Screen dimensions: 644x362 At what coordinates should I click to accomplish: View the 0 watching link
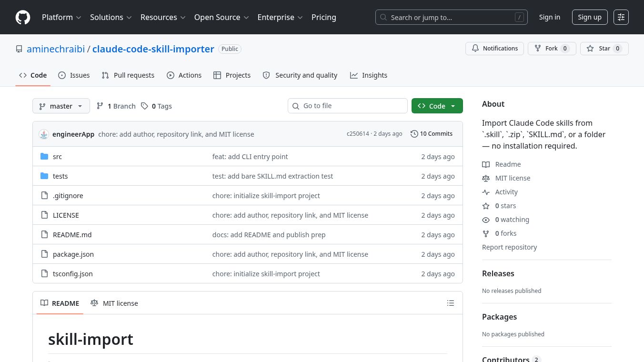point(506,220)
